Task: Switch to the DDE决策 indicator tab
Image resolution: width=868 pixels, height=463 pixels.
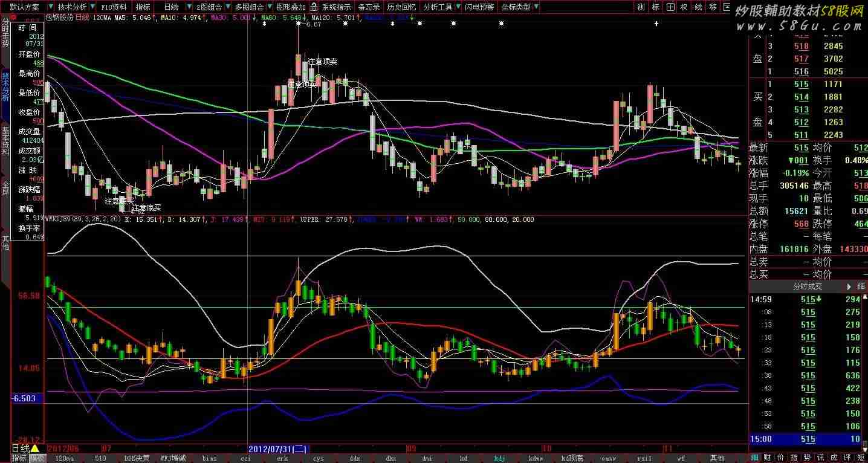Action: coord(137,458)
